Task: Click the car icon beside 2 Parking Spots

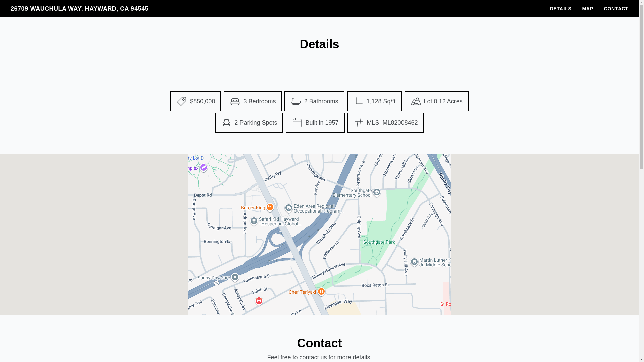Action: [226, 123]
